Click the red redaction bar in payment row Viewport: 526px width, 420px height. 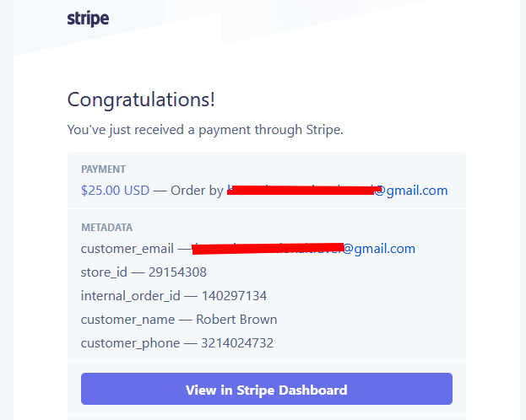[304, 190]
